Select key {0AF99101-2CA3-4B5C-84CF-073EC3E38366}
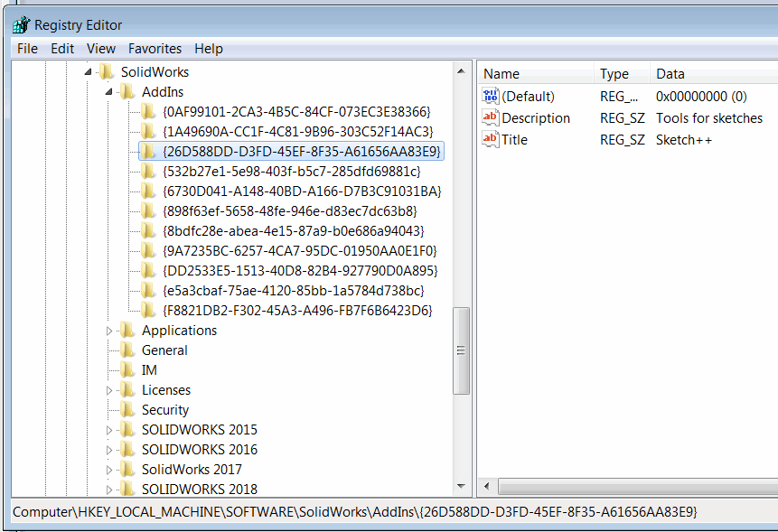778x532 pixels. click(x=296, y=112)
